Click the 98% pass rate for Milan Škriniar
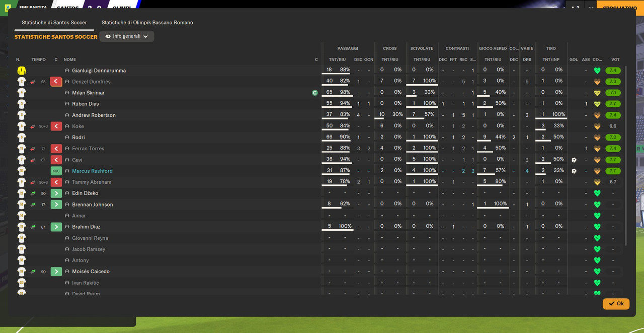Image resolution: width=644 pixels, height=333 pixels. click(x=345, y=92)
